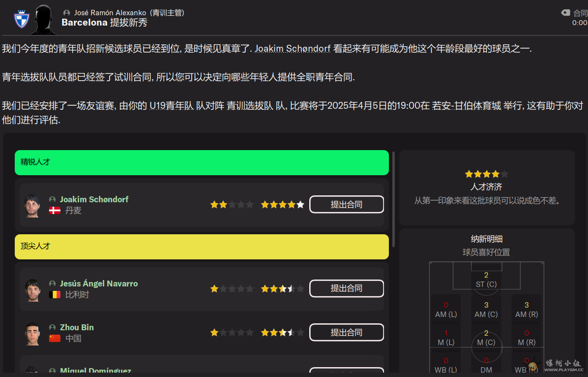Click the yellow 顶尖人才 category header
Image resolution: width=588 pixels, height=377 pixels.
(202, 247)
